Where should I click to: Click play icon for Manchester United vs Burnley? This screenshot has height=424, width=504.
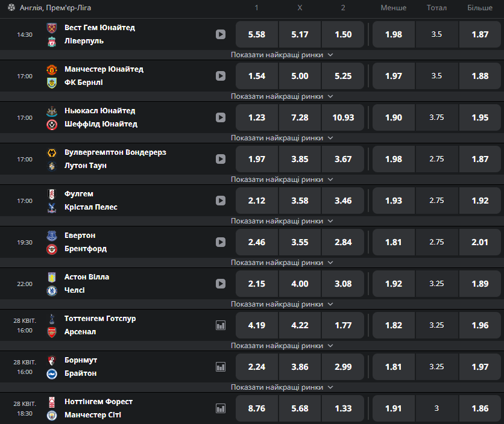(221, 76)
